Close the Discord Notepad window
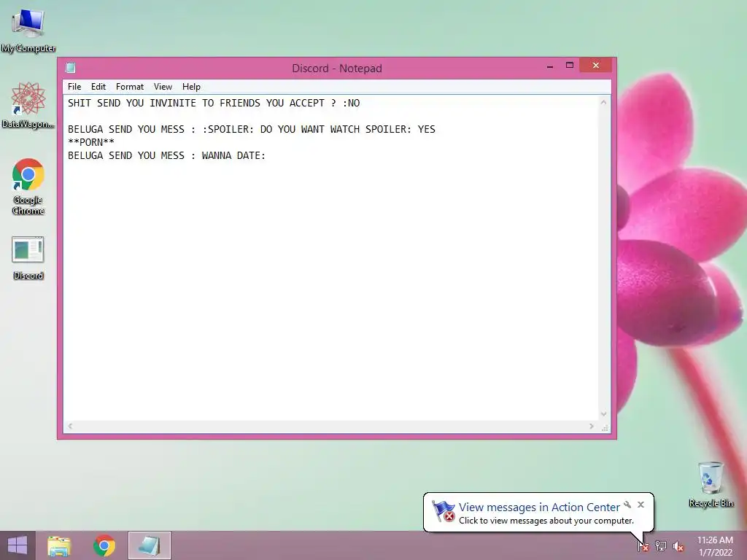 [595, 65]
